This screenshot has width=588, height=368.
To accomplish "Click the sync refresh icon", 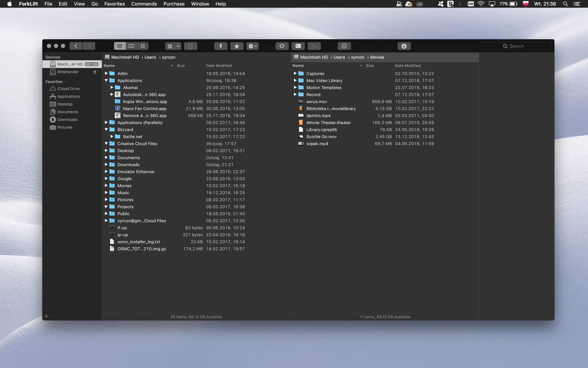I will (282, 46).
